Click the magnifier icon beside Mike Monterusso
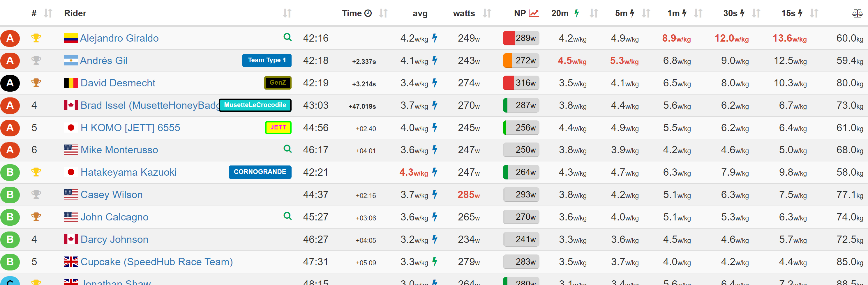 pos(287,149)
